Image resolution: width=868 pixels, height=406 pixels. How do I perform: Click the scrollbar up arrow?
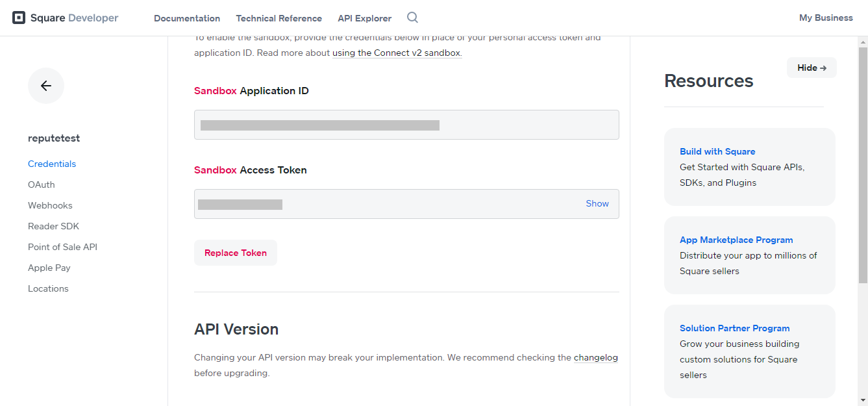(863, 42)
